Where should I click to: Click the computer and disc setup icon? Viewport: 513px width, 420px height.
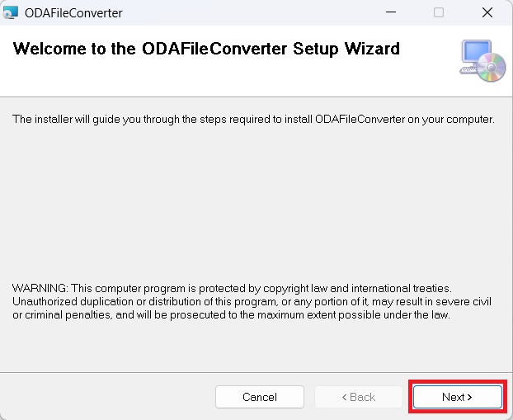[482, 59]
